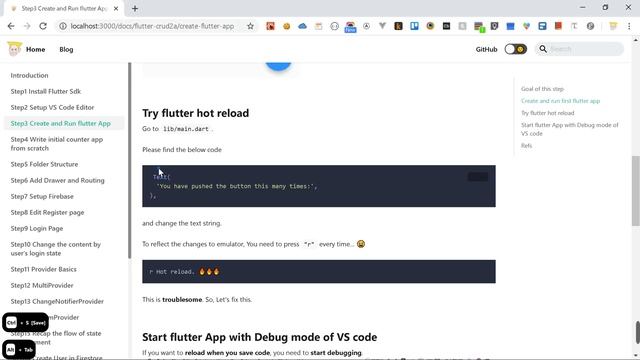Open the black K extension icon
The height and width of the screenshot is (360, 640).
pyautogui.click(x=398, y=26)
